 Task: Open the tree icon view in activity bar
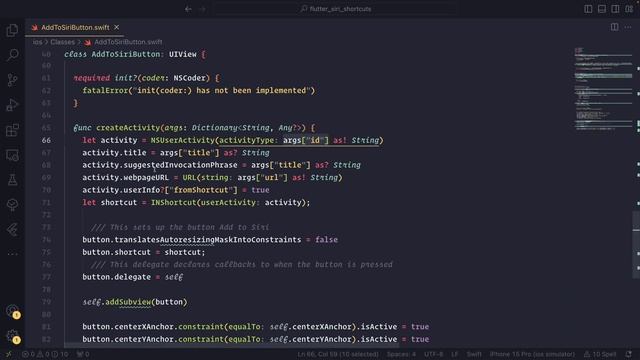click(12, 204)
